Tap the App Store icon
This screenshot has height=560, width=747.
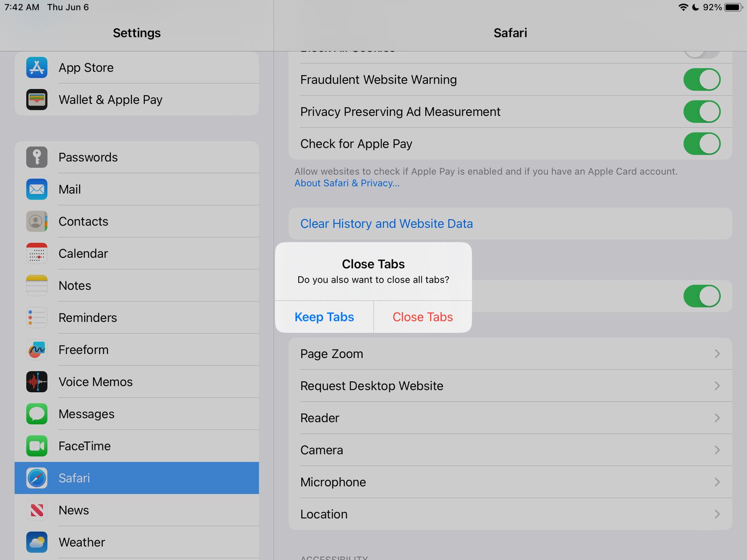coord(37,68)
